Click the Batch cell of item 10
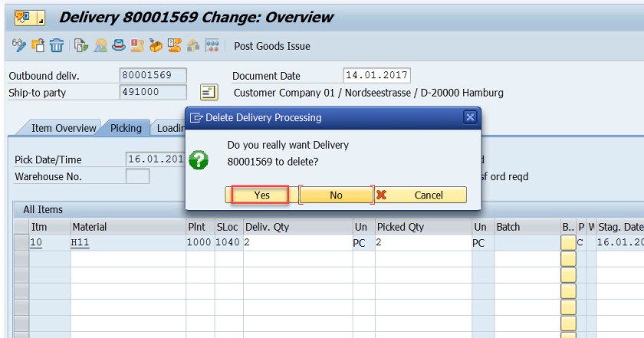 pos(527,242)
